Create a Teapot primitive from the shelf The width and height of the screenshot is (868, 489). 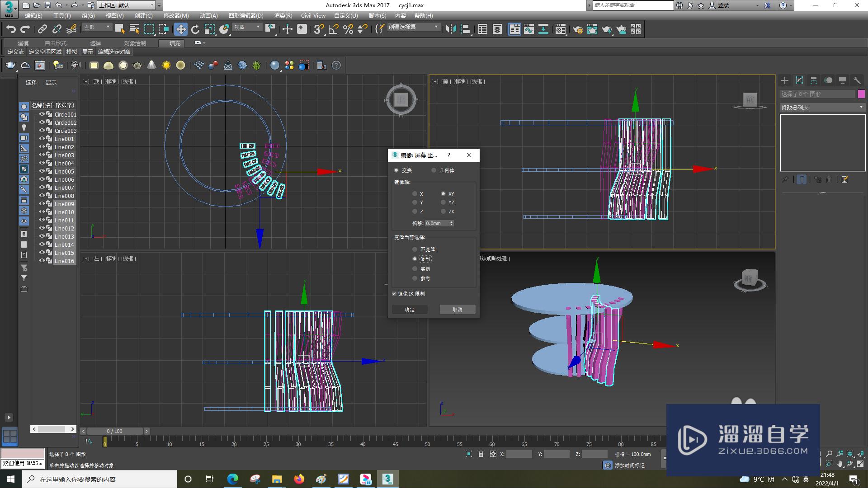(x=137, y=66)
